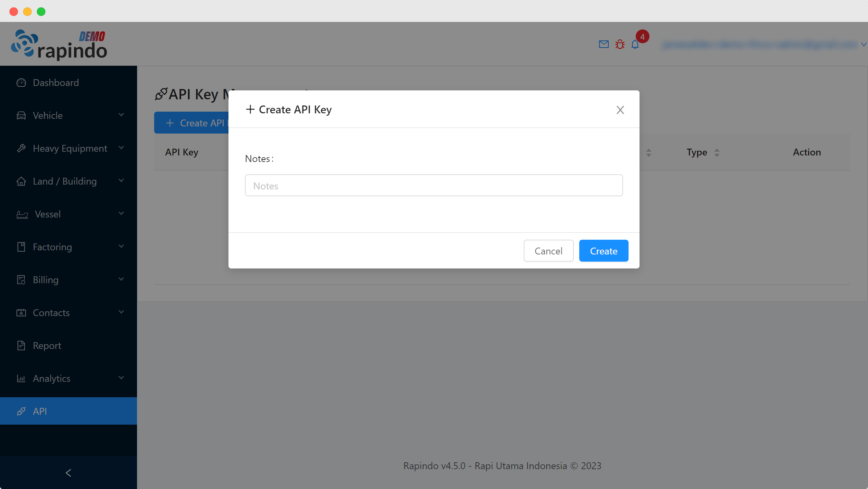This screenshot has width=868, height=489.
Task: Click the Vessel icon in the sidebar
Action: (x=22, y=214)
